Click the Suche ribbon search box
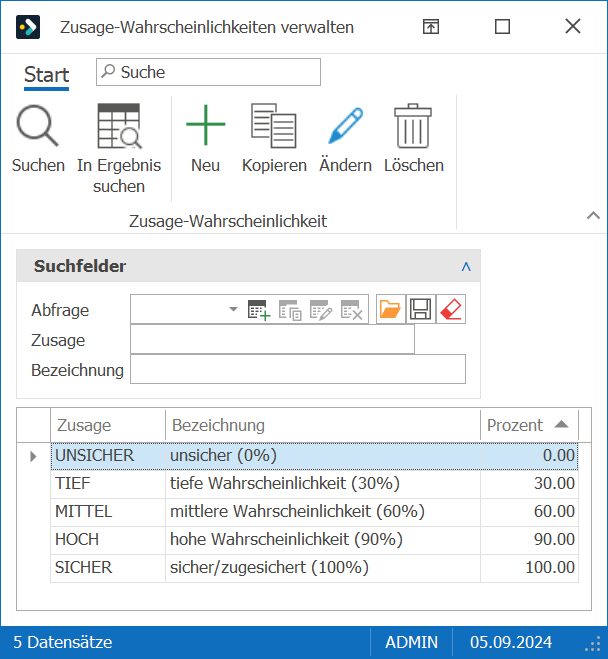 pyautogui.click(x=208, y=72)
